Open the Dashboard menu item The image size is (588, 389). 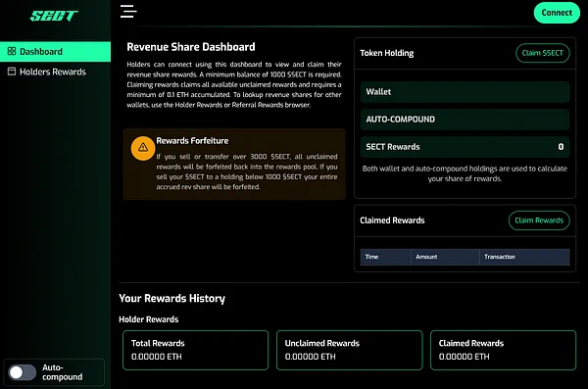(55, 51)
